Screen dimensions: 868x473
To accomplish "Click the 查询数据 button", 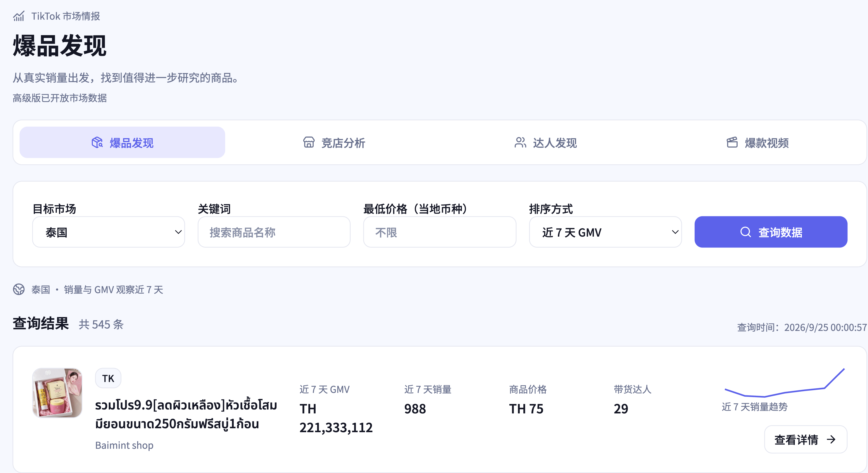I will pyautogui.click(x=771, y=232).
